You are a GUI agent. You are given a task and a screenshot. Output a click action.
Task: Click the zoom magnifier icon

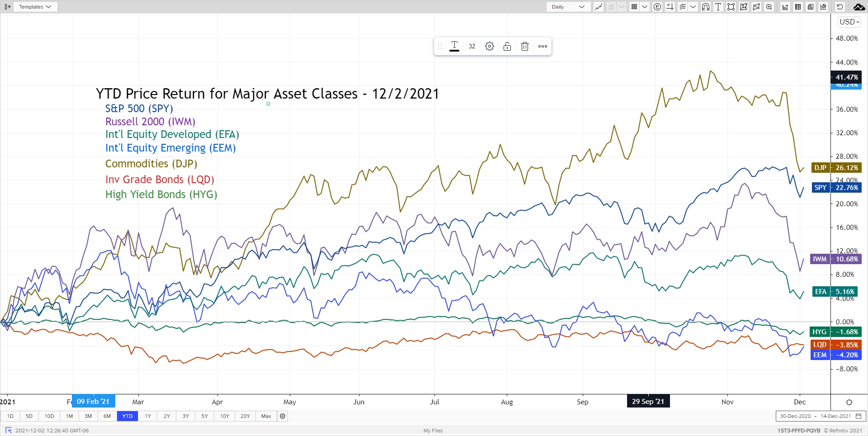[x=769, y=7]
